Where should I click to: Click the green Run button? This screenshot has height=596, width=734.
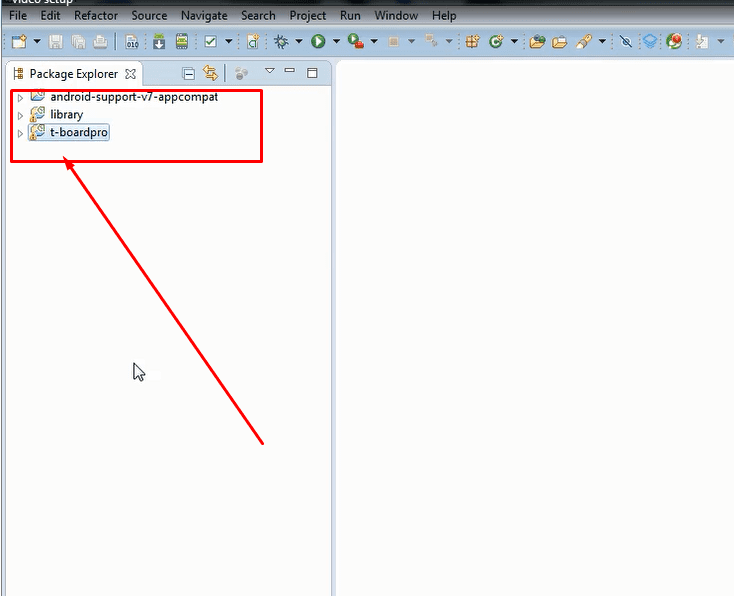point(318,42)
